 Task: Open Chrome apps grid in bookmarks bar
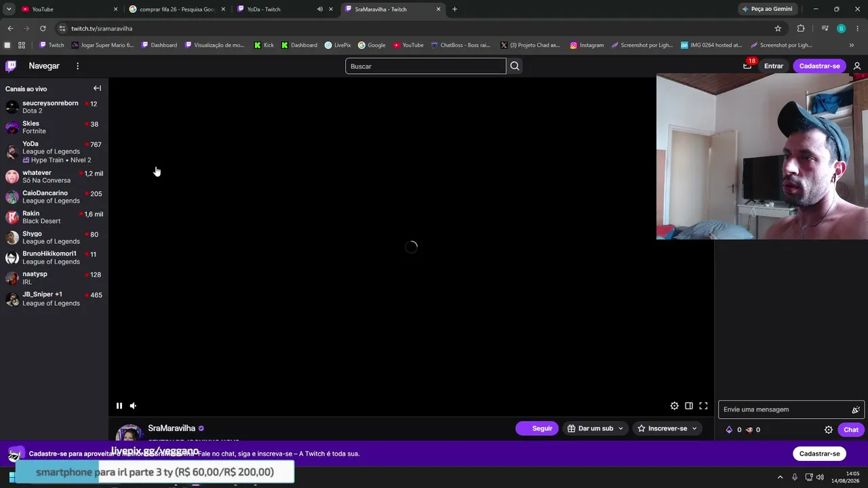point(22,45)
